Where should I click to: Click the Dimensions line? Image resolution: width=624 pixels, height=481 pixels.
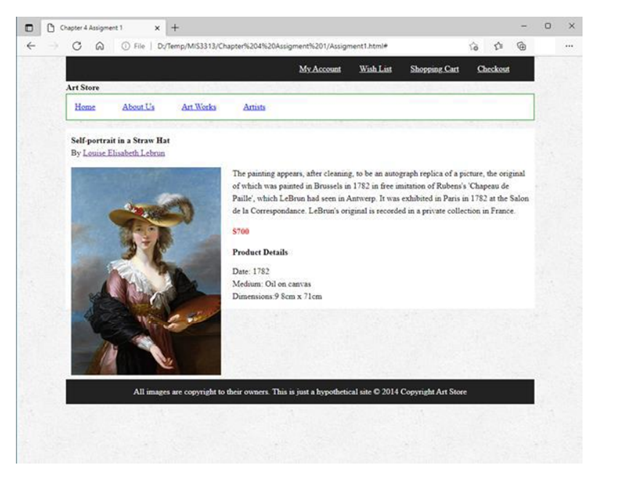[x=277, y=296]
